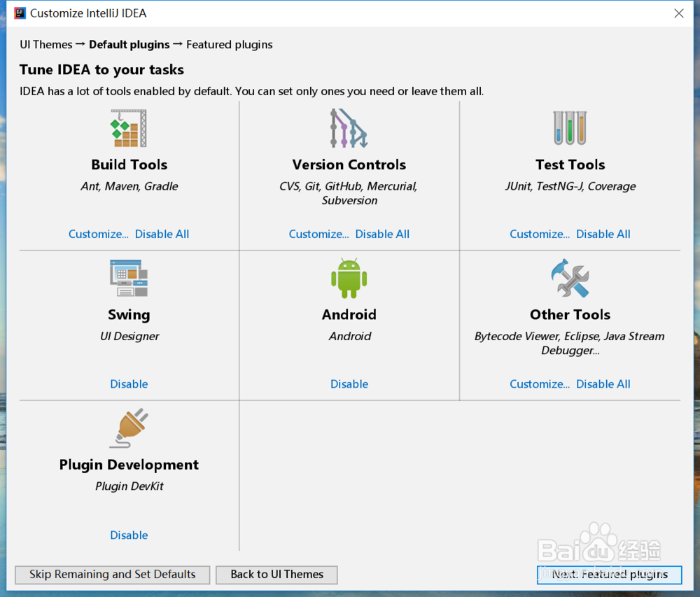Click the Plugin Development plug icon

click(129, 428)
